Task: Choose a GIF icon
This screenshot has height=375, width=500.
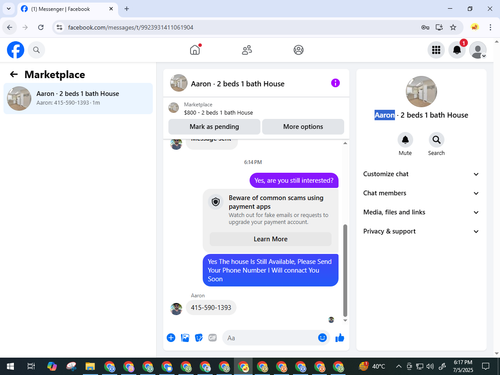Action: pos(212,338)
